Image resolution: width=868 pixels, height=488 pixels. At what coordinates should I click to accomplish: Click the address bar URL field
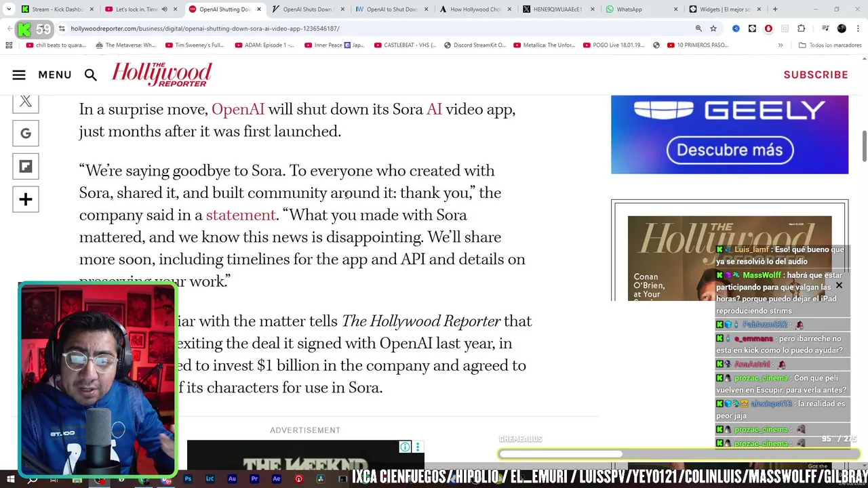click(x=380, y=28)
